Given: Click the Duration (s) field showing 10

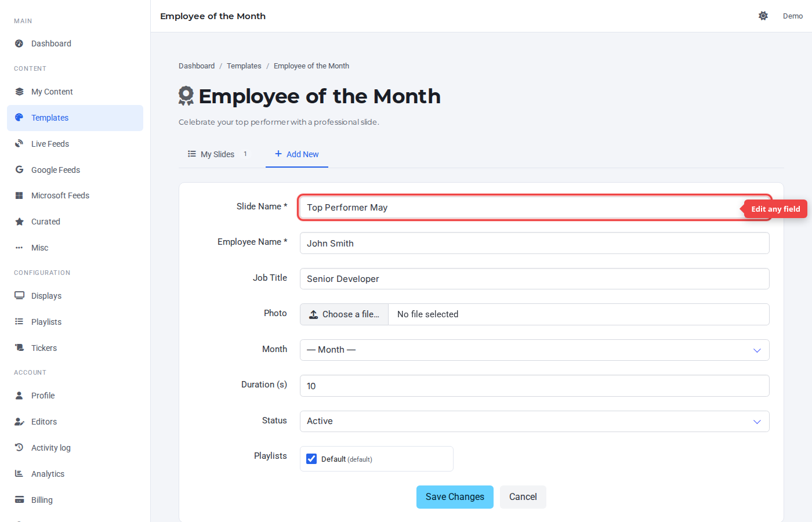Looking at the screenshot, I should click(x=534, y=386).
